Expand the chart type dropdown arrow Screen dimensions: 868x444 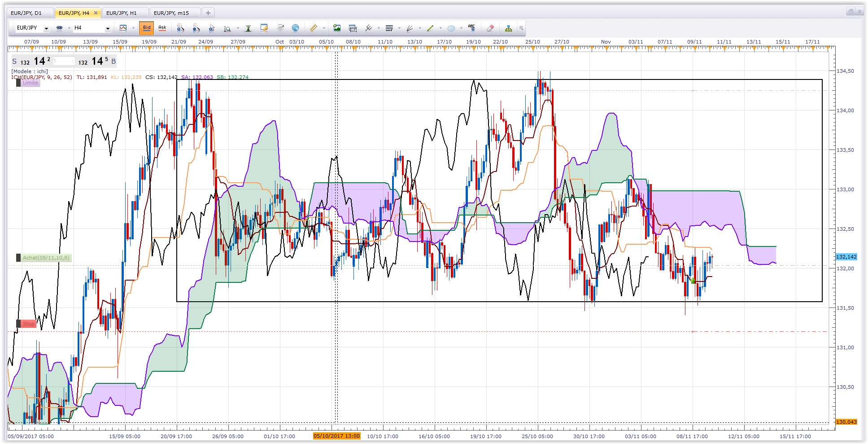point(133,28)
